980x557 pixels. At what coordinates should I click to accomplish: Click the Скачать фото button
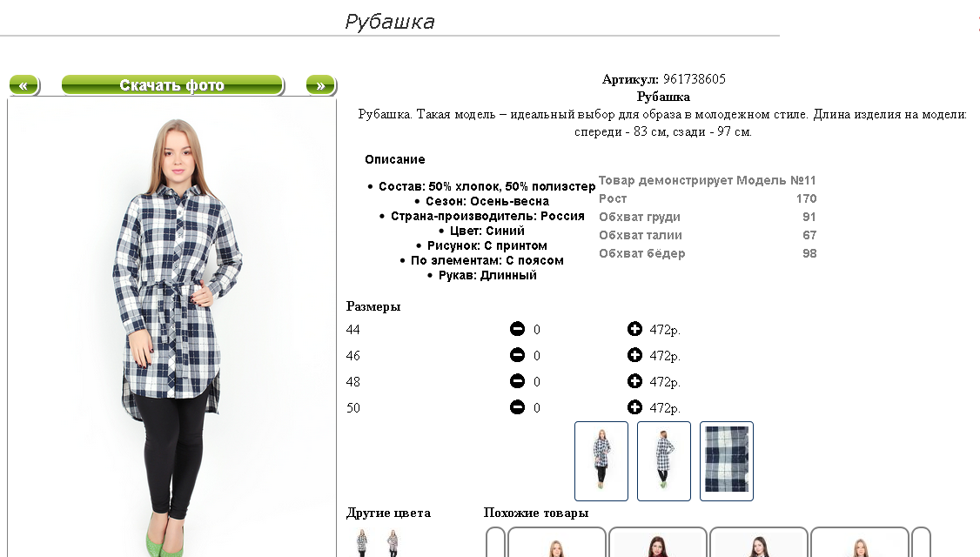[x=172, y=85]
